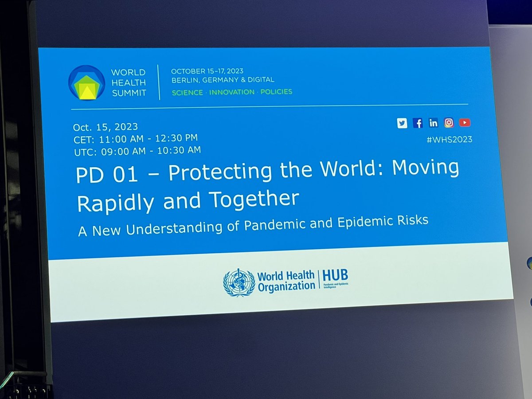Viewport: 532px width, 399px height.
Task: Click the YouTube play icon
Action: click(x=464, y=122)
